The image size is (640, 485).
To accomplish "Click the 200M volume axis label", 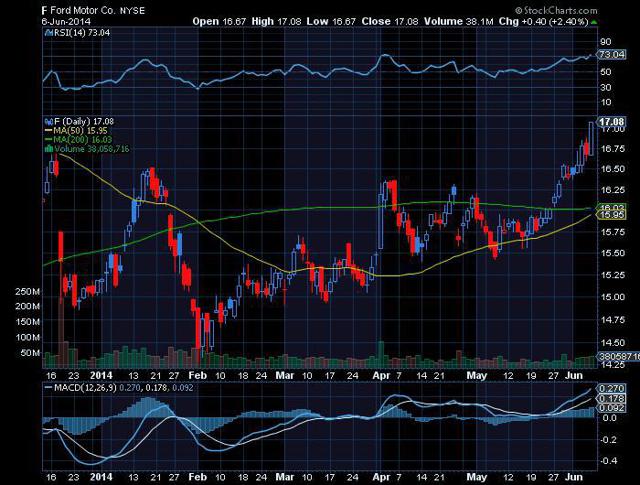I will [27, 306].
